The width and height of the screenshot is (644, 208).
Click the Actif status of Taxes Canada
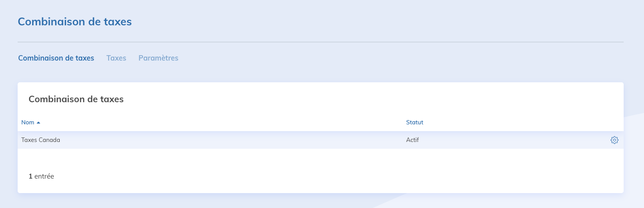pos(412,140)
